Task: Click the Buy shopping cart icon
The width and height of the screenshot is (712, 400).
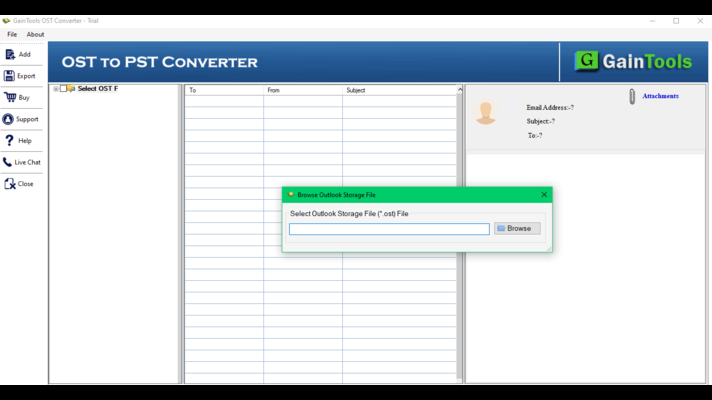Action: tap(10, 97)
